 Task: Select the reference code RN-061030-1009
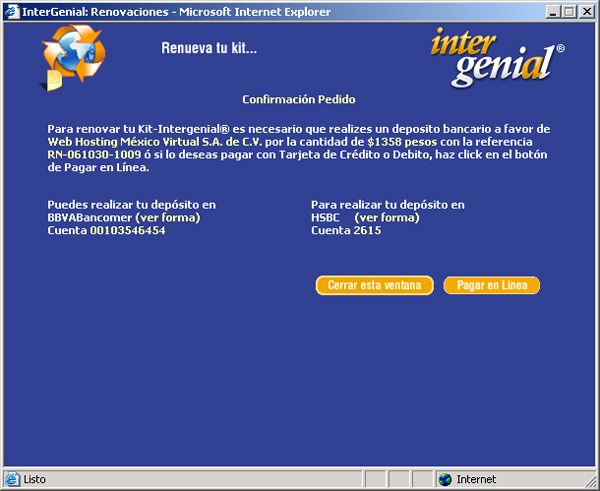pos(94,155)
